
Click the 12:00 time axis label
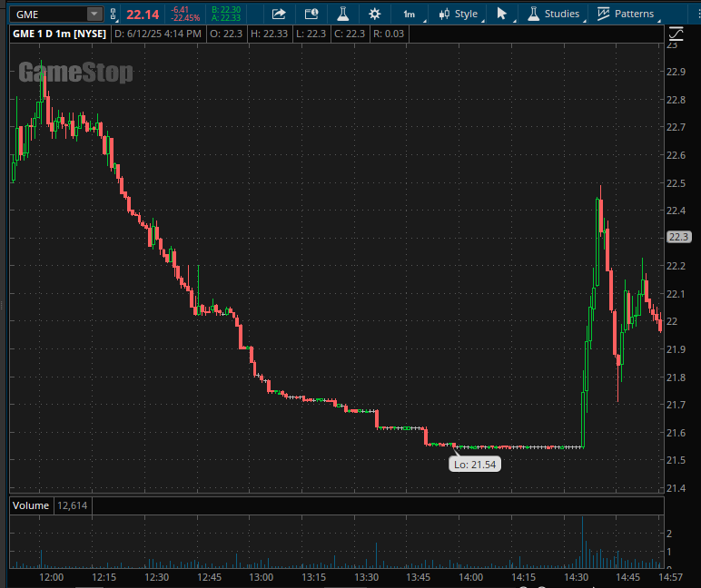51,577
